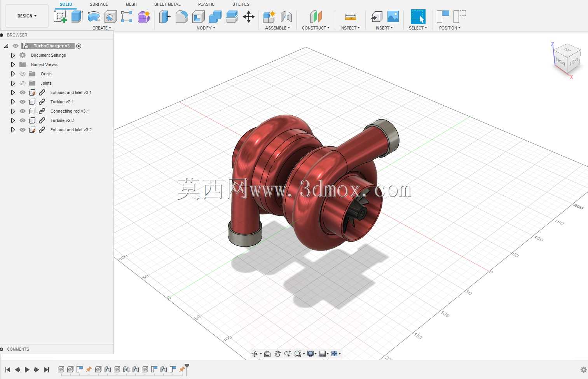Screen dimensions: 588x379
Task: Expand the Origin folder
Action: coord(13,74)
